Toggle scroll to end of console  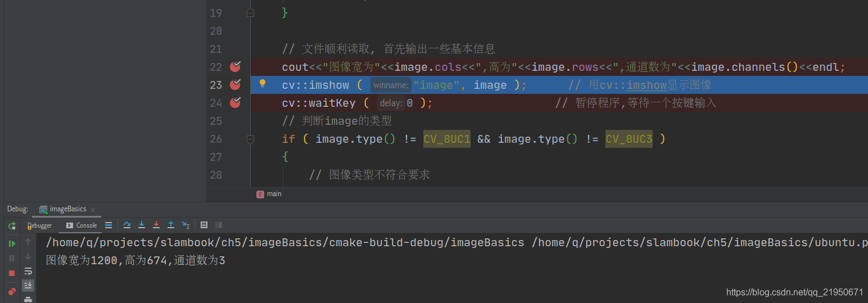[28, 286]
